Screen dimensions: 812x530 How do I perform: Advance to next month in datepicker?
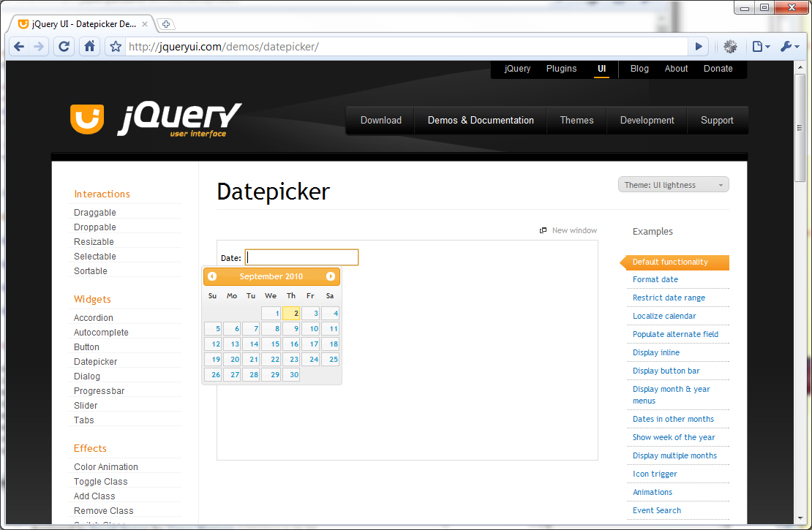(x=331, y=276)
